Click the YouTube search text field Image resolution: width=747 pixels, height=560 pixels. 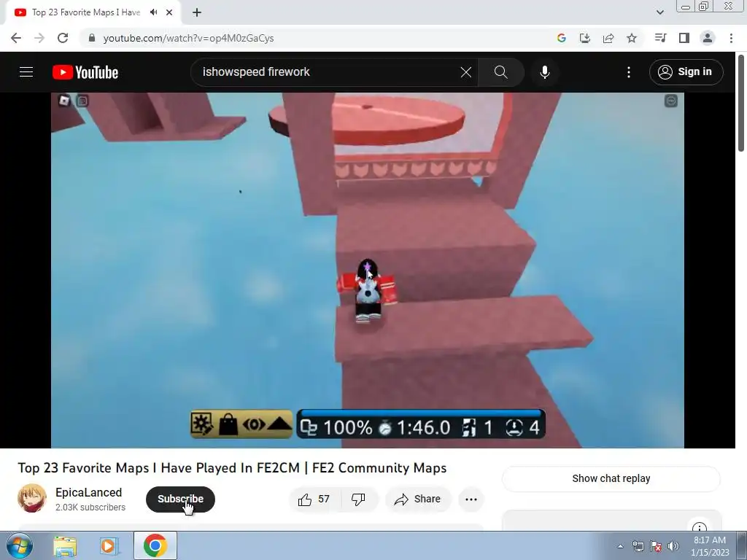click(329, 72)
